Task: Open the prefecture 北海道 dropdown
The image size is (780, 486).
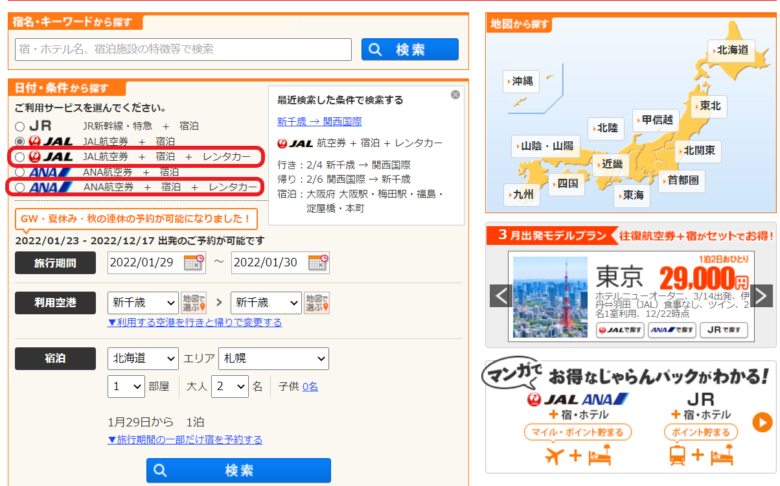Action: click(142, 358)
